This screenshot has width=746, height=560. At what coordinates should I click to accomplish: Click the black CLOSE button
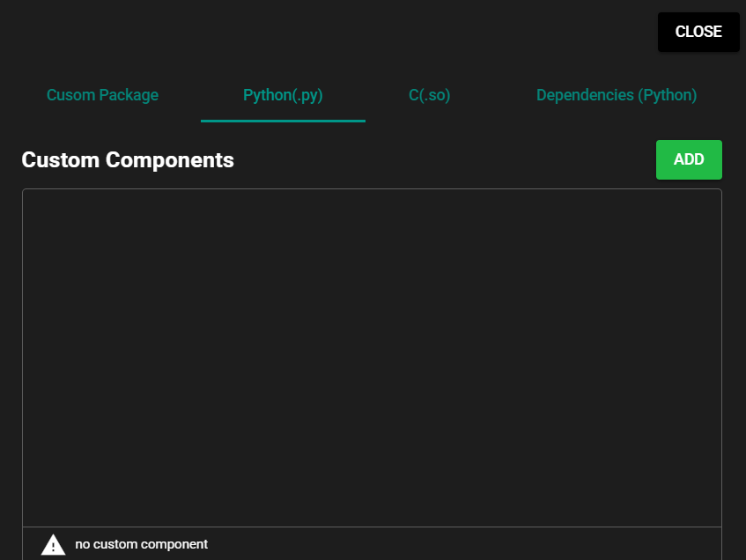pos(698,32)
